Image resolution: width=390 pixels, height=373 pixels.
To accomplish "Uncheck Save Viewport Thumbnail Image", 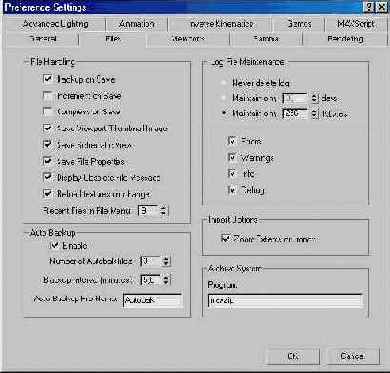I will (48, 128).
